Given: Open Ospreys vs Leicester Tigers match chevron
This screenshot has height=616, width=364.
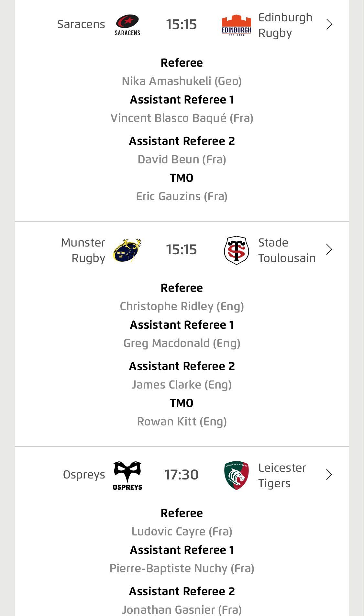Looking at the screenshot, I should 329,475.
